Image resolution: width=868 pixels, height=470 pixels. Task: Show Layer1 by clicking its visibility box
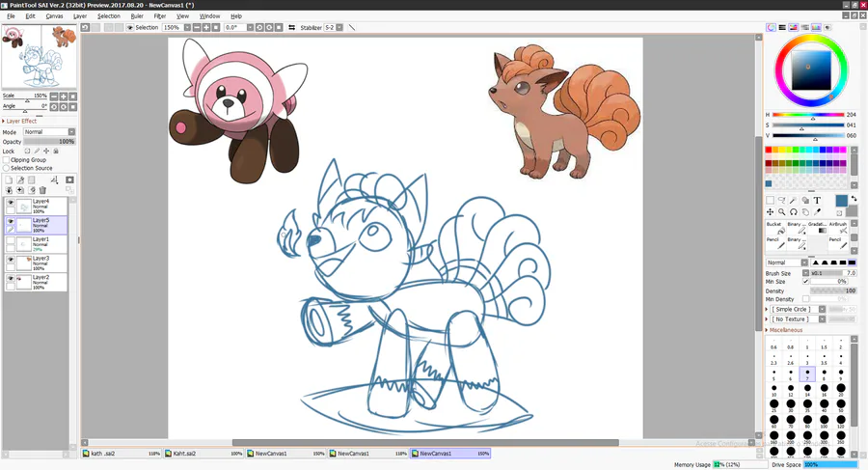pos(10,241)
